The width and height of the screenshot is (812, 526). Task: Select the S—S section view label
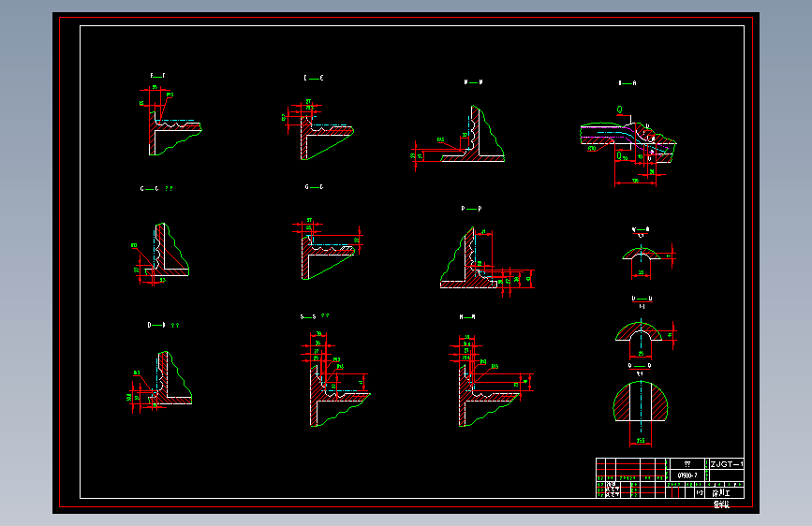308,317
